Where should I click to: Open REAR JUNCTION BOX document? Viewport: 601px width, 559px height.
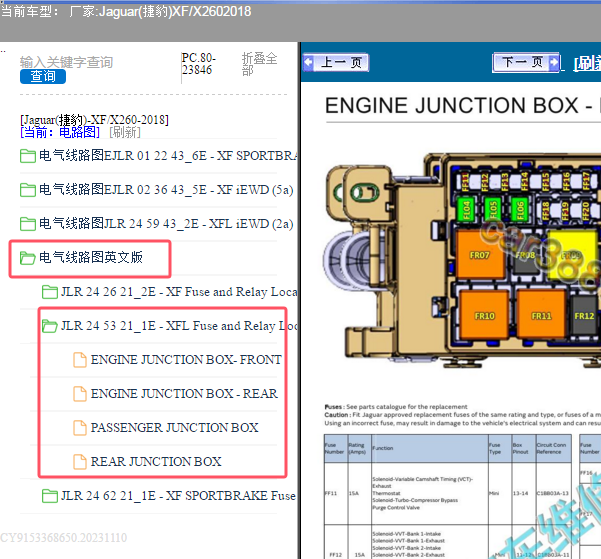tap(147, 462)
